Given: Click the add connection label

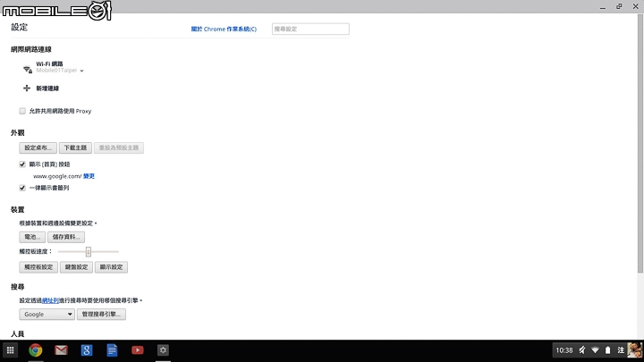Looking at the screenshot, I should [47, 88].
